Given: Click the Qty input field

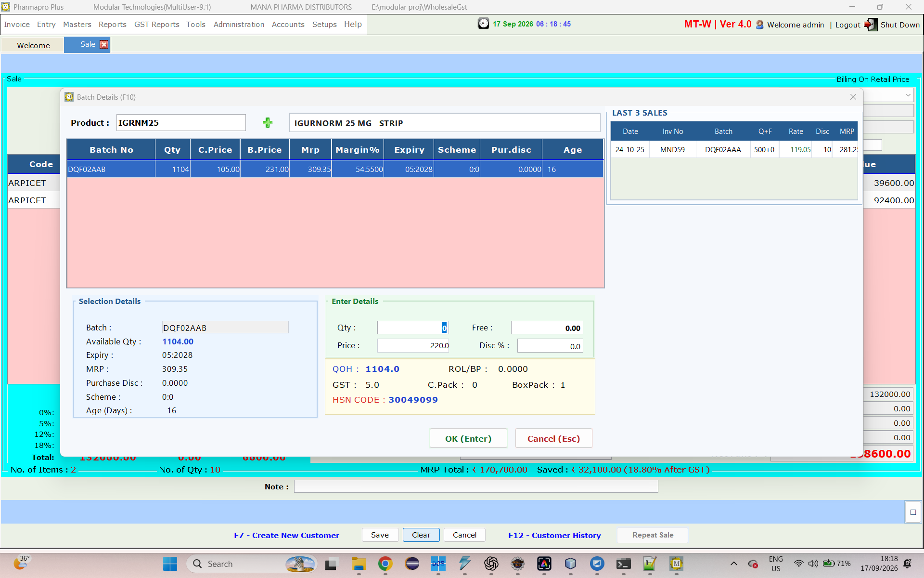Looking at the screenshot, I should (x=412, y=328).
